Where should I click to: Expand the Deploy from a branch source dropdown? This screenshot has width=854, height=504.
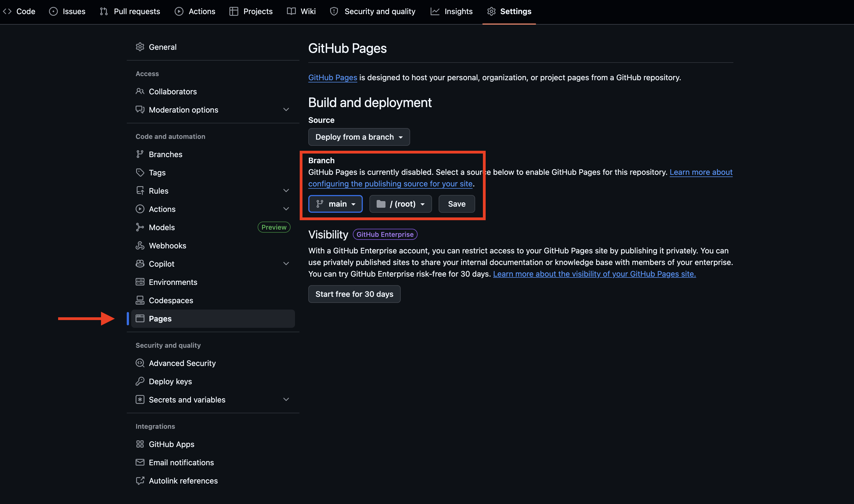[x=359, y=137]
